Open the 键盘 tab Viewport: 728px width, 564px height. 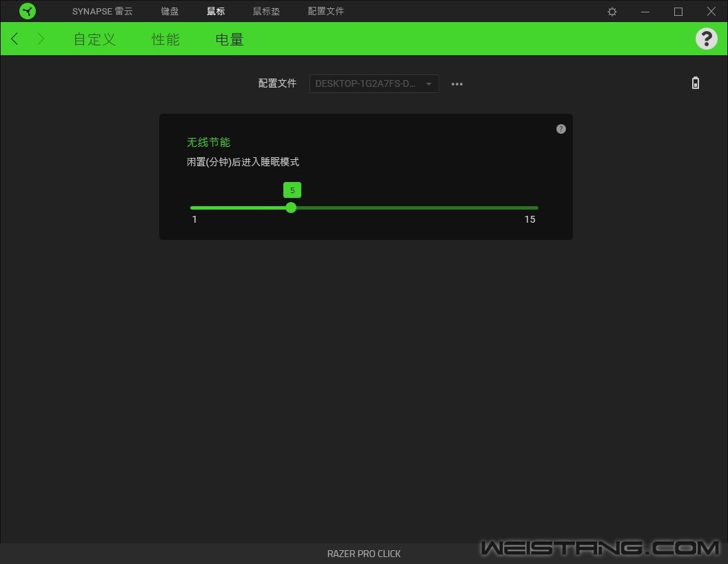pos(170,11)
